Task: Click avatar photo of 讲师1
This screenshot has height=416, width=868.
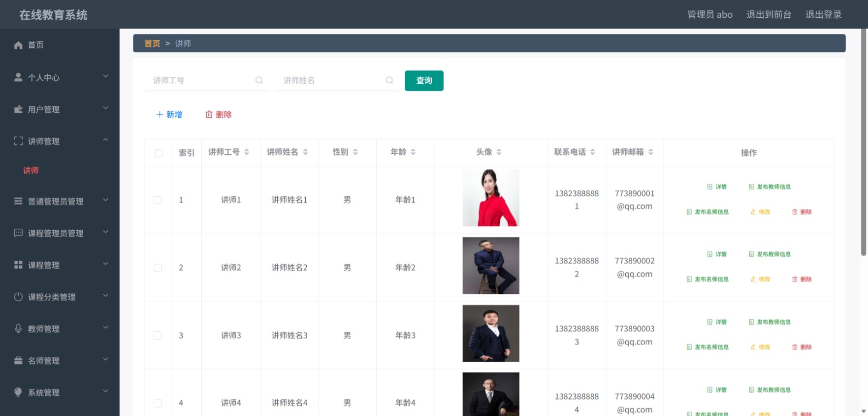Action: pyautogui.click(x=491, y=198)
